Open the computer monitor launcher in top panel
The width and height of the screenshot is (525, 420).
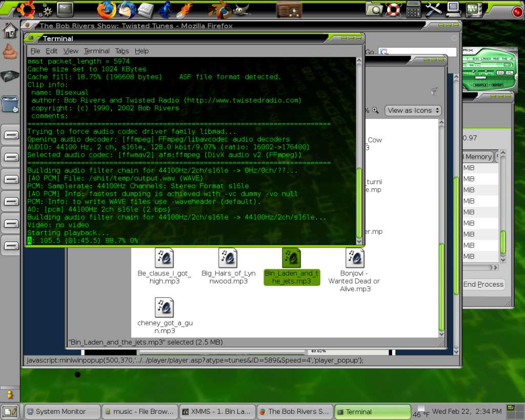click(x=453, y=9)
